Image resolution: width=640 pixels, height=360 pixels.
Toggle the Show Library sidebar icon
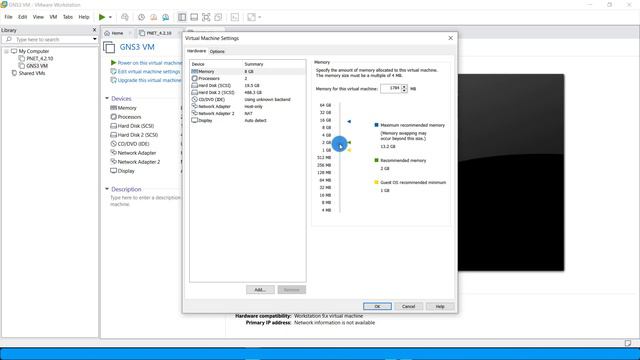(x=182, y=17)
